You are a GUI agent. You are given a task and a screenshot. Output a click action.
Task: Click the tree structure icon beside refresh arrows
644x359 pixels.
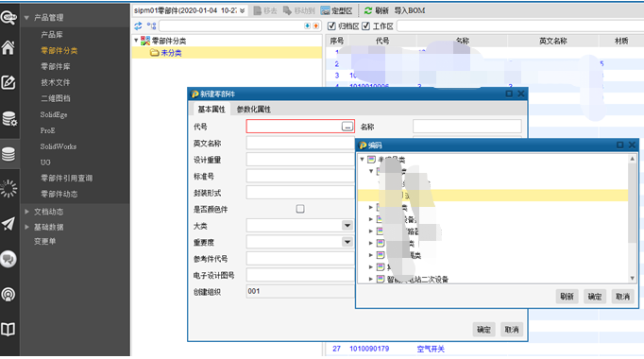pos(151,26)
